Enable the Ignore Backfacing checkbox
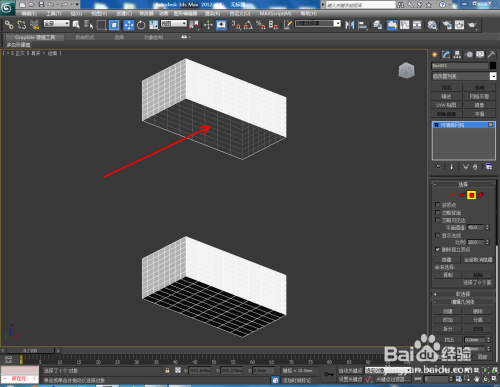 (x=438, y=212)
